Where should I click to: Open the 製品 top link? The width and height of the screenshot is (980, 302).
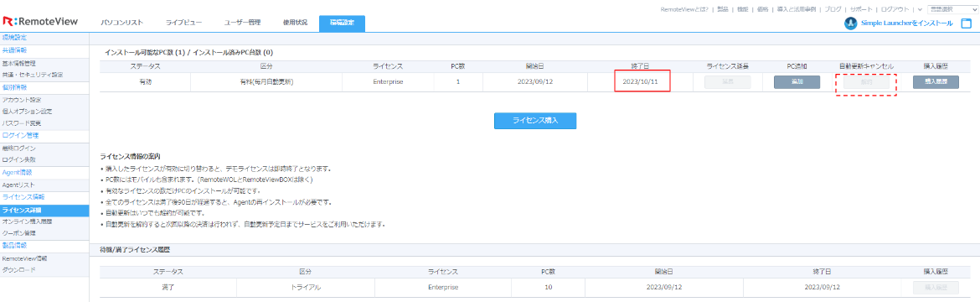(x=723, y=9)
